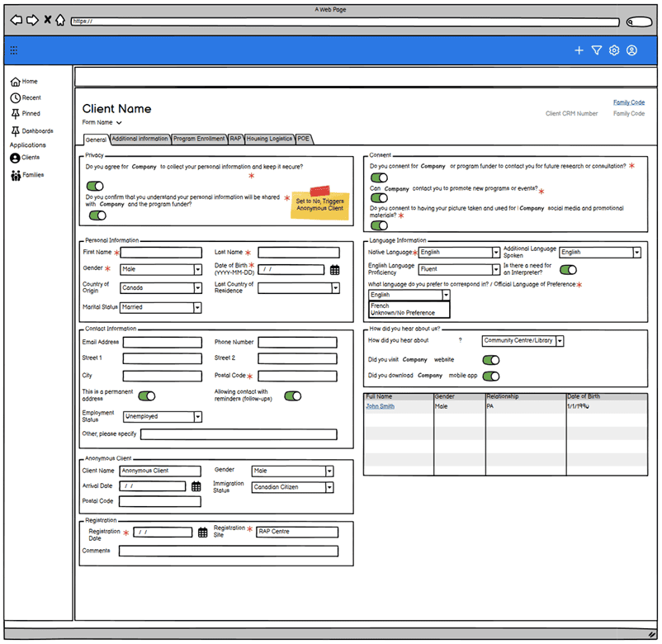Open settings gear in blue header
The width and height of the screenshot is (662, 644).
[614, 50]
